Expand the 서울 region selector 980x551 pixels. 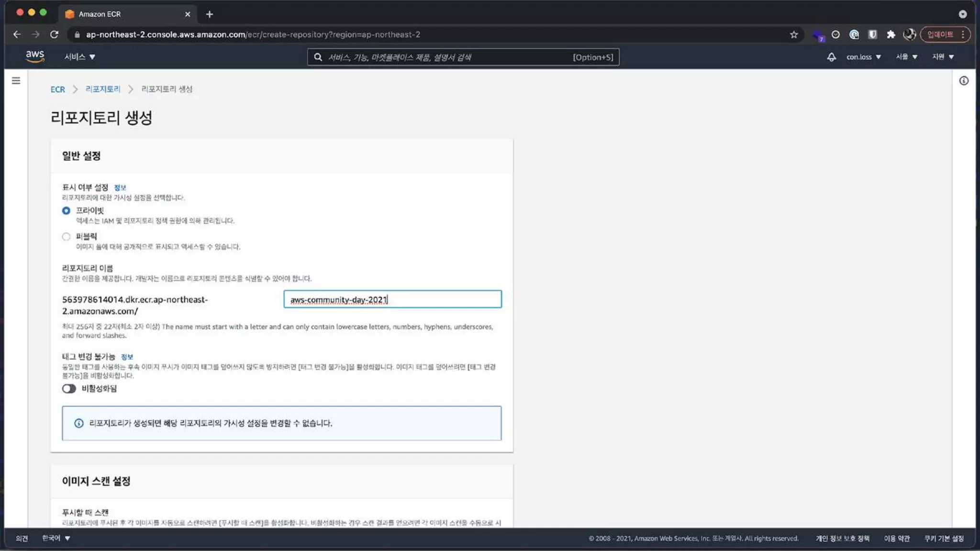906,57
